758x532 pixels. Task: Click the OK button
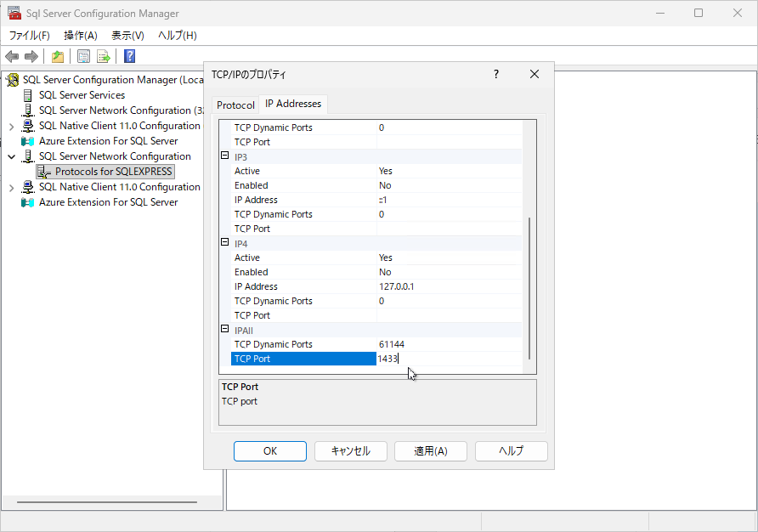coord(269,451)
